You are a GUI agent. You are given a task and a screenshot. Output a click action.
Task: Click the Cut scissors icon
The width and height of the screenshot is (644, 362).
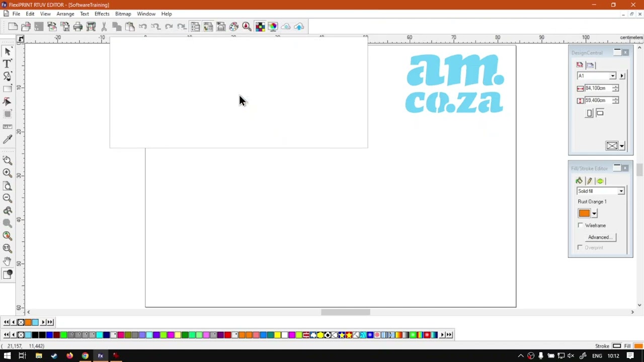pos(104,27)
